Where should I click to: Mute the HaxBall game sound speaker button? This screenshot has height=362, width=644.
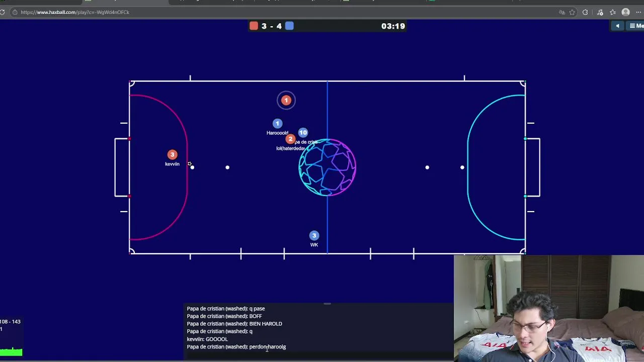click(x=617, y=26)
